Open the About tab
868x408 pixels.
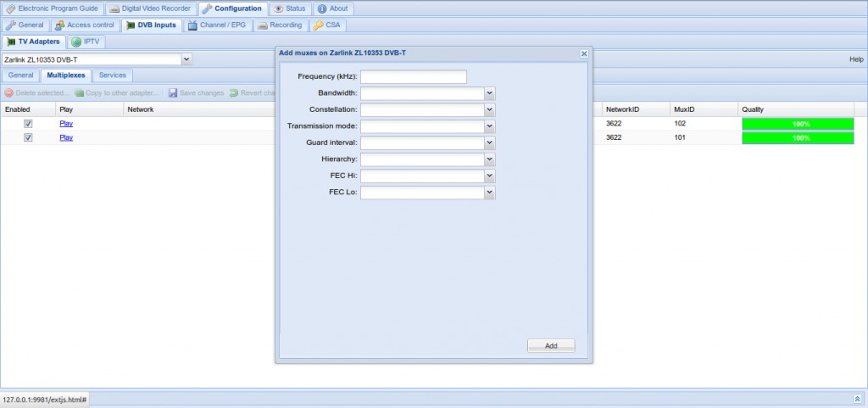point(333,8)
